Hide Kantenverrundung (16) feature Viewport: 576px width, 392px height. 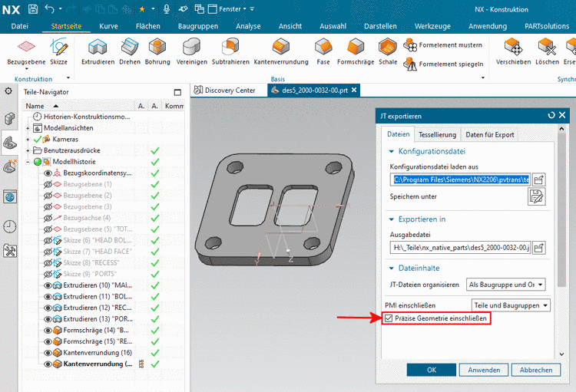tap(48, 353)
